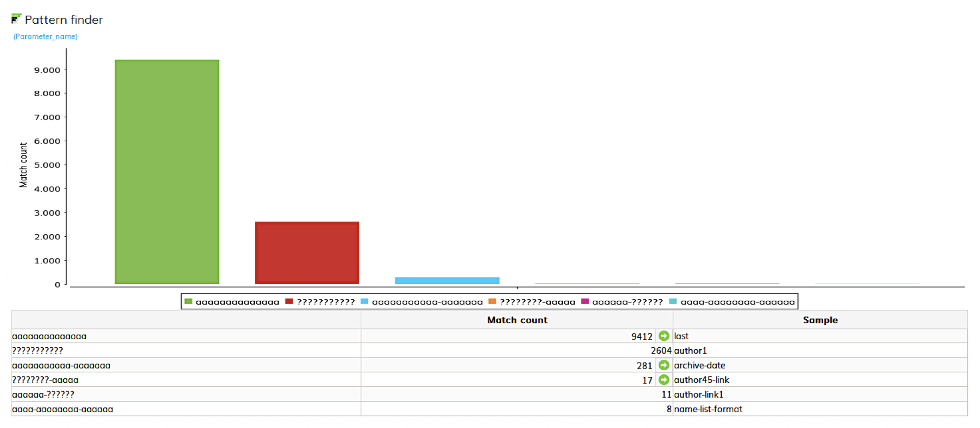Select the light blue bar in chart

(x=447, y=281)
